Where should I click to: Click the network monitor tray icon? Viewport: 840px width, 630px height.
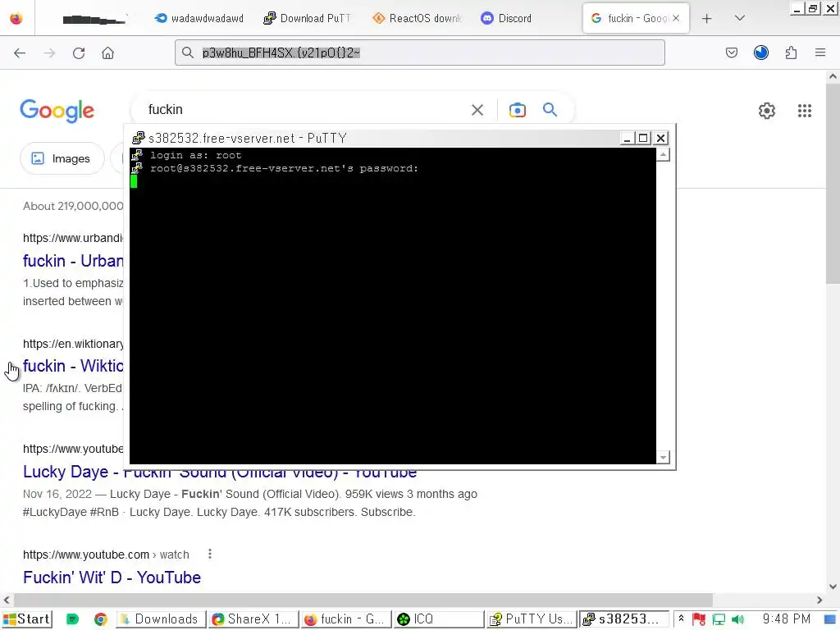coord(719,620)
